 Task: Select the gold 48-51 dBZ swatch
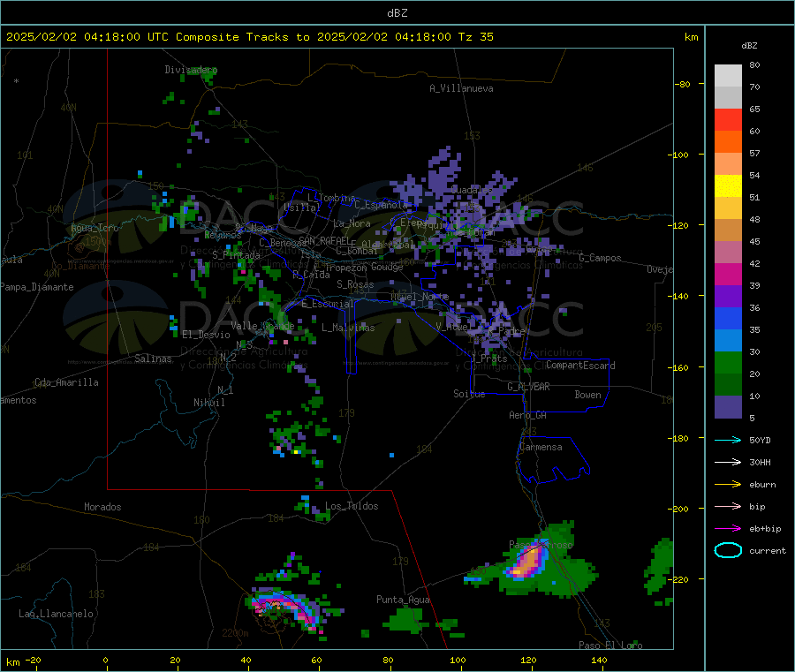tap(728, 208)
